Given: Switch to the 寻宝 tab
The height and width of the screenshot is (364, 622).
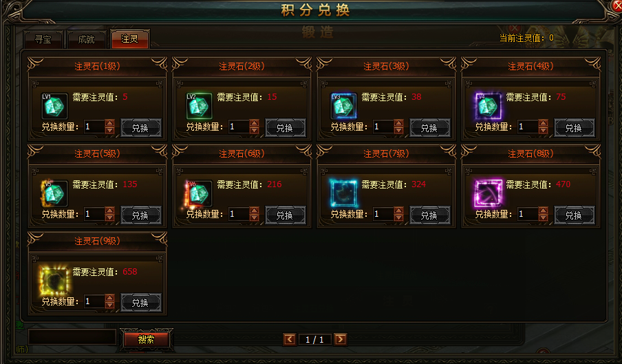Looking at the screenshot, I should click(x=43, y=39).
